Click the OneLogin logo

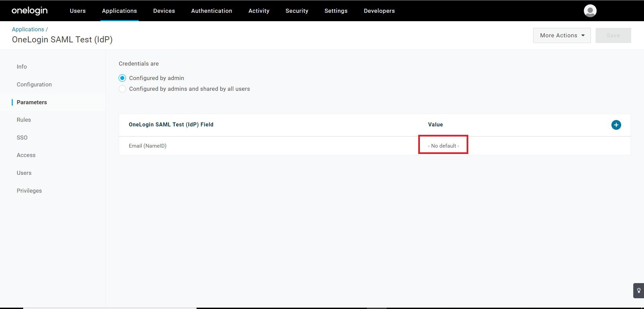pos(30,11)
